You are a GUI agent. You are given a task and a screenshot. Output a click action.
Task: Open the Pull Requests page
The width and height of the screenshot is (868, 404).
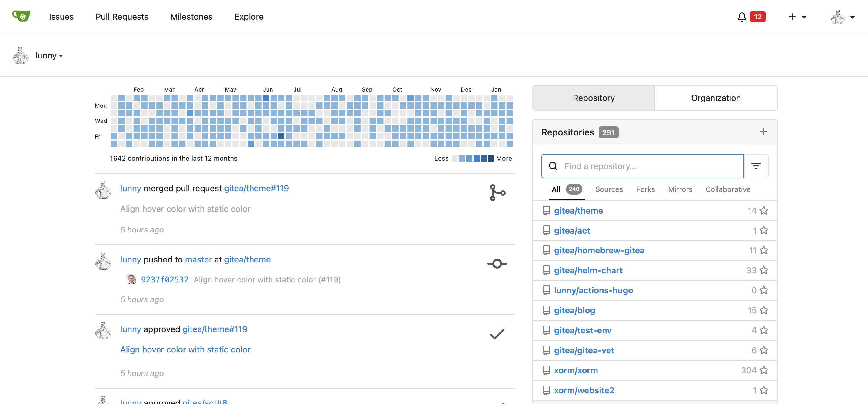[122, 17]
